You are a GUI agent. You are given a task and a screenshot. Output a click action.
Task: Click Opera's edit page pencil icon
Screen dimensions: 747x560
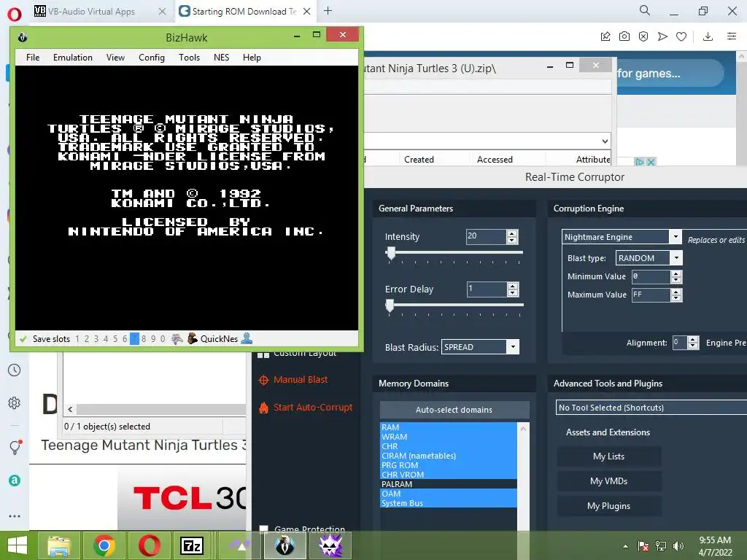pos(605,36)
